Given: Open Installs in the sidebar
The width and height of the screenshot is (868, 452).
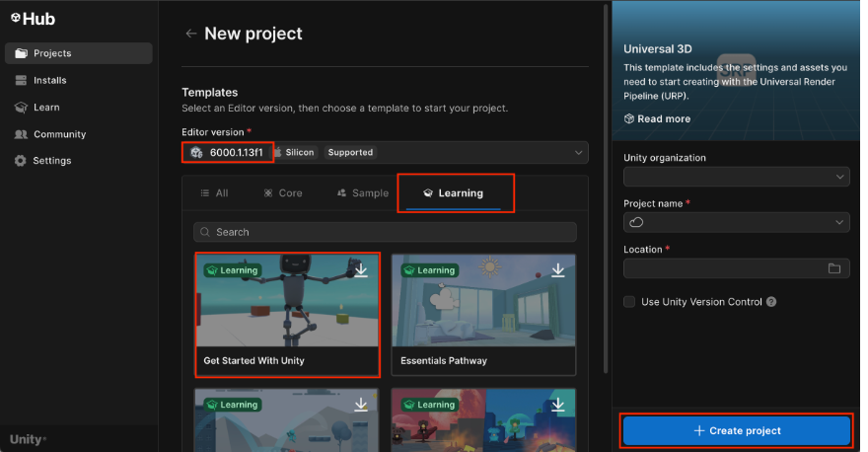Looking at the screenshot, I should coord(79,80).
